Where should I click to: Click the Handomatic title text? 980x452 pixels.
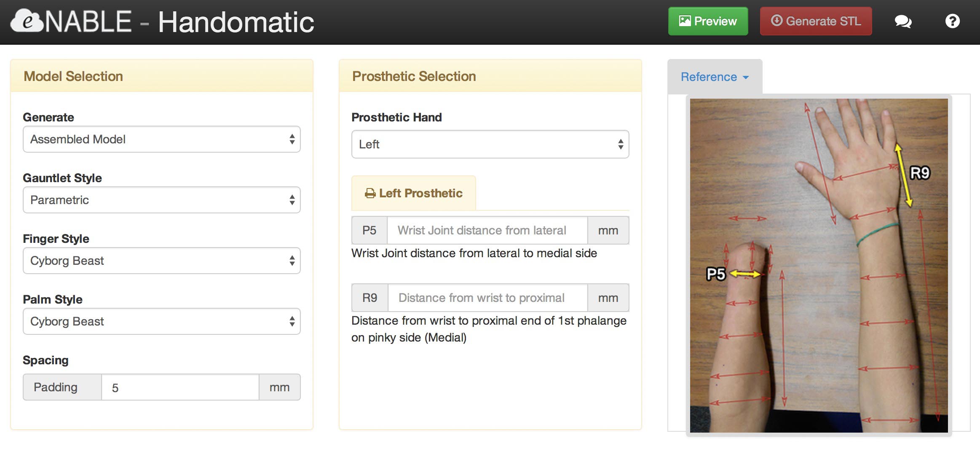tap(236, 22)
